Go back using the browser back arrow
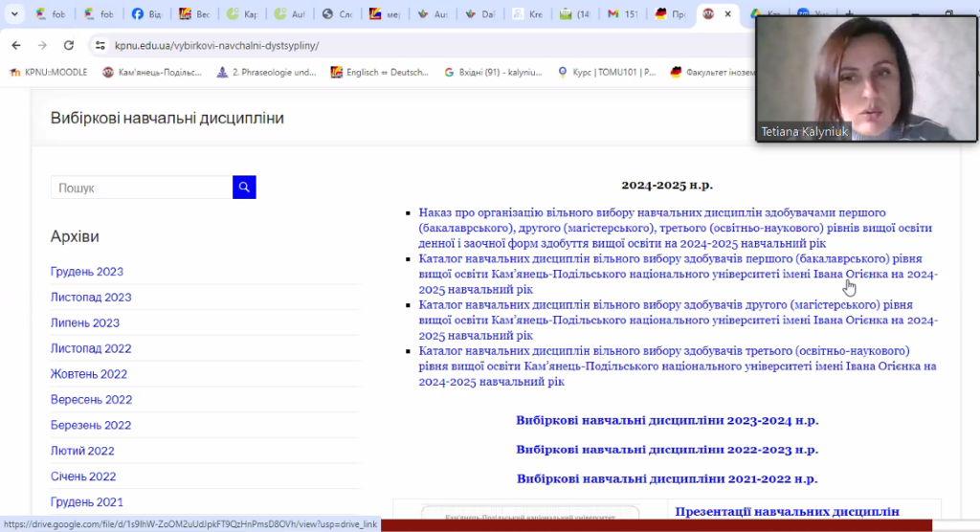The image size is (980, 532). [x=16, y=45]
